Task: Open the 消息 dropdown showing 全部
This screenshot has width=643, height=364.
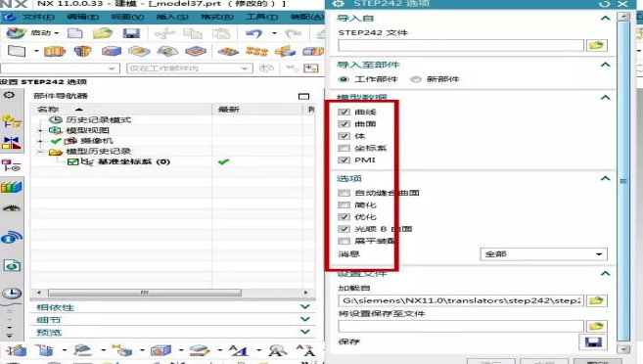Action: (543, 254)
